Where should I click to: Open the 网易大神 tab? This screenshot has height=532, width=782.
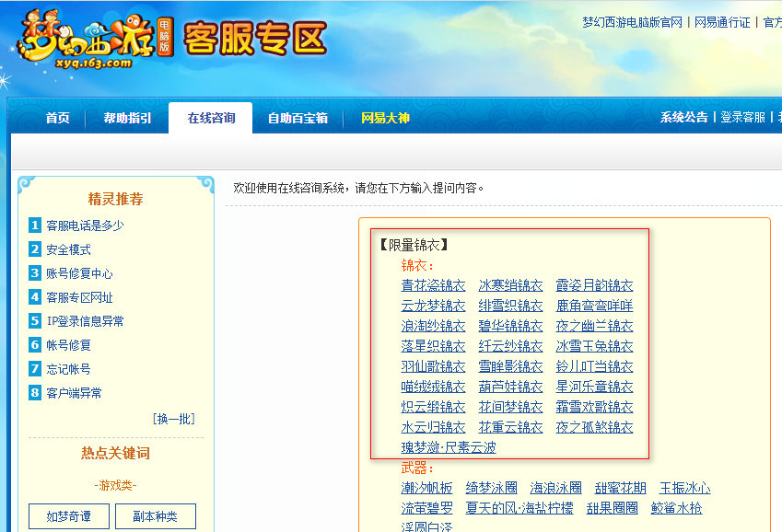385,118
